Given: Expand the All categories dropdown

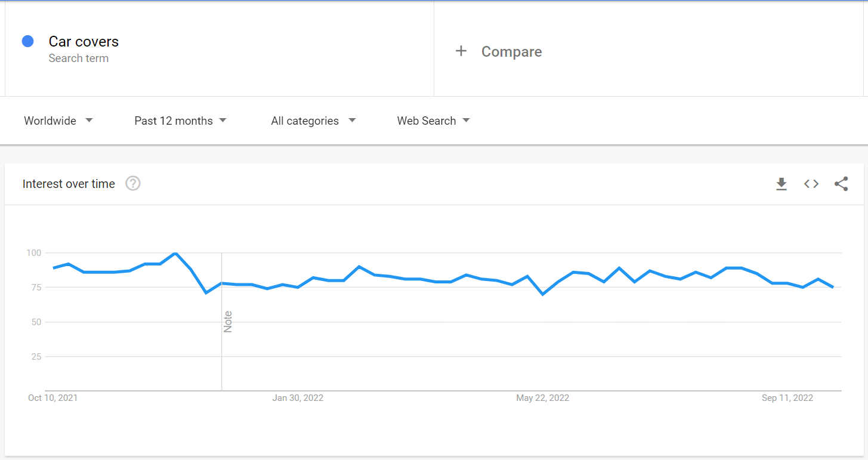Looking at the screenshot, I should click(x=313, y=121).
